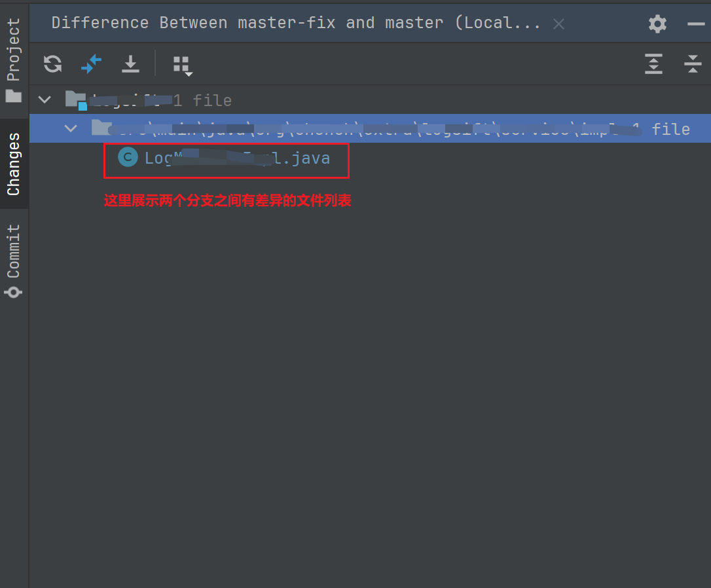Open the Commit tool window tab
Viewport: 711px width, 588px height.
click(14, 261)
